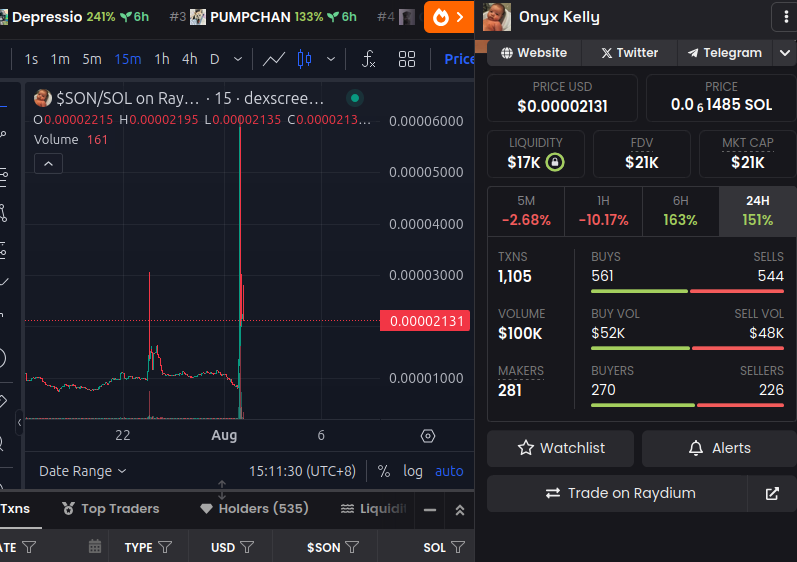797x562 pixels.
Task: Minimize the transactions panel dash icon
Action: click(x=430, y=510)
